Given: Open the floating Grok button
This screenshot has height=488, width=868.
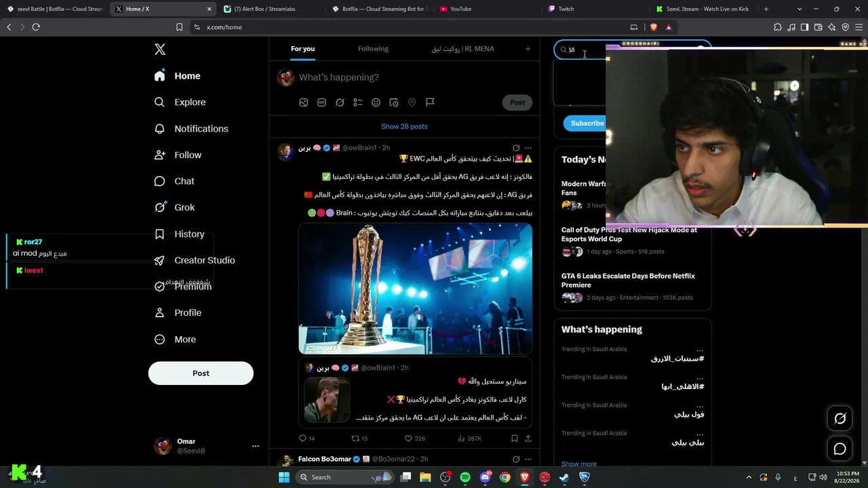Looking at the screenshot, I should tap(840, 418).
